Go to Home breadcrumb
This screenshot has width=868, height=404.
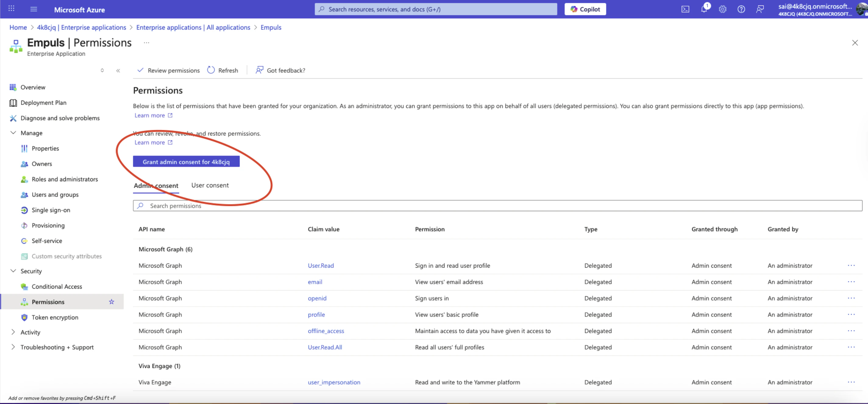click(x=18, y=28)
